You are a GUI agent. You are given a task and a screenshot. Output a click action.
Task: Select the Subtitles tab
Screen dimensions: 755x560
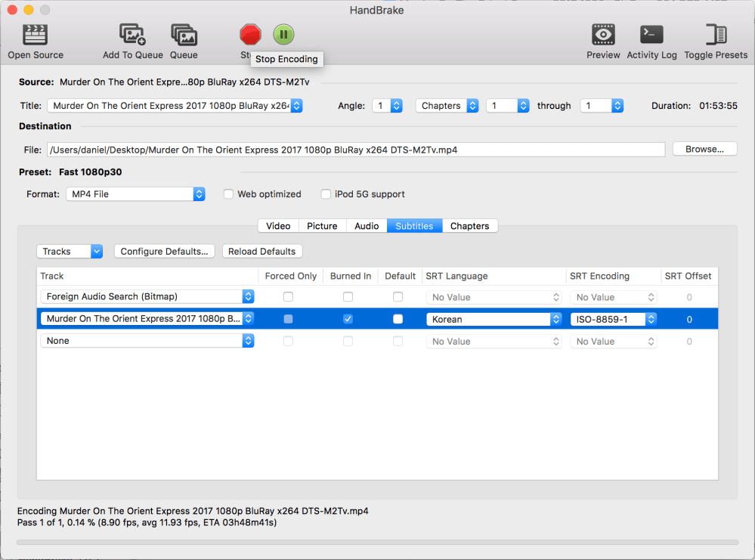pos(414,226)
